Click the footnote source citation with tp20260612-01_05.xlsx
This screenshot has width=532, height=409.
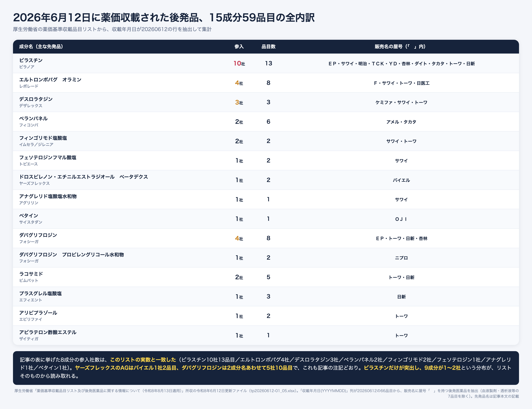(266, 393)
